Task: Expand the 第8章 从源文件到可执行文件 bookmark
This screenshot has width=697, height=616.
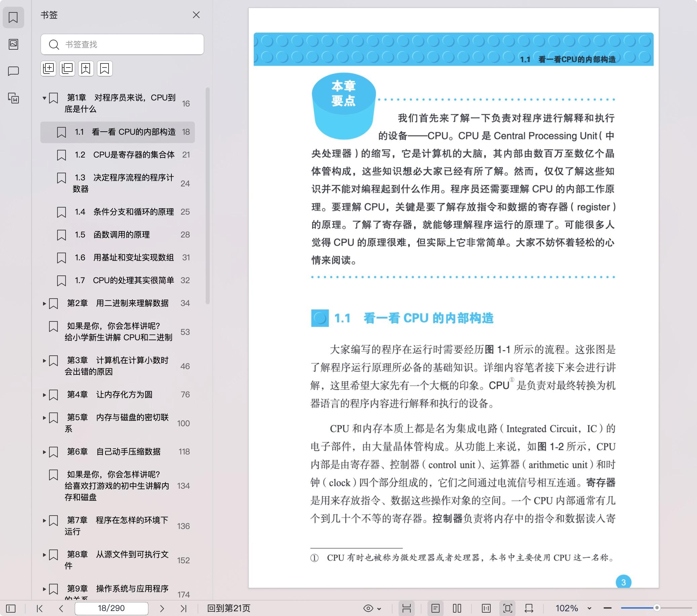Action: 44,555
